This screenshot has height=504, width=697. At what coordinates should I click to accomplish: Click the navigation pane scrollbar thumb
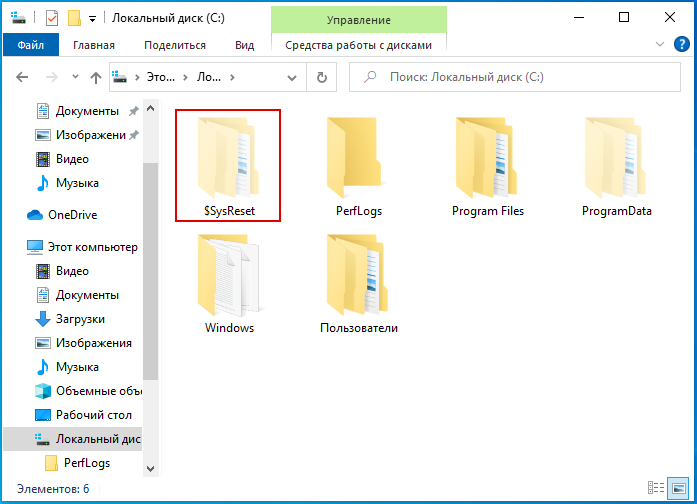151,271
